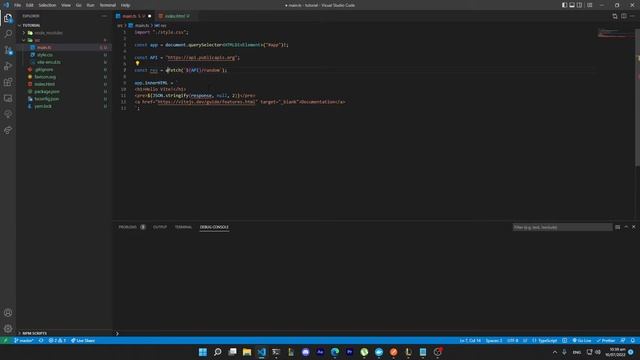Open customize layout button in title bar

point(589,5)
